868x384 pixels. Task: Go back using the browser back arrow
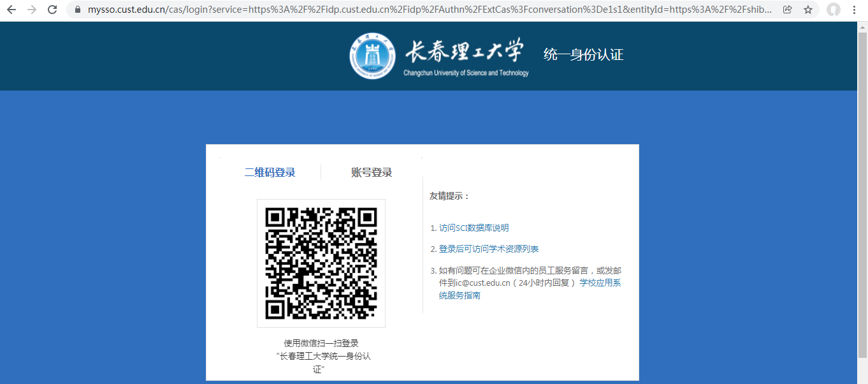click(11, 10)
